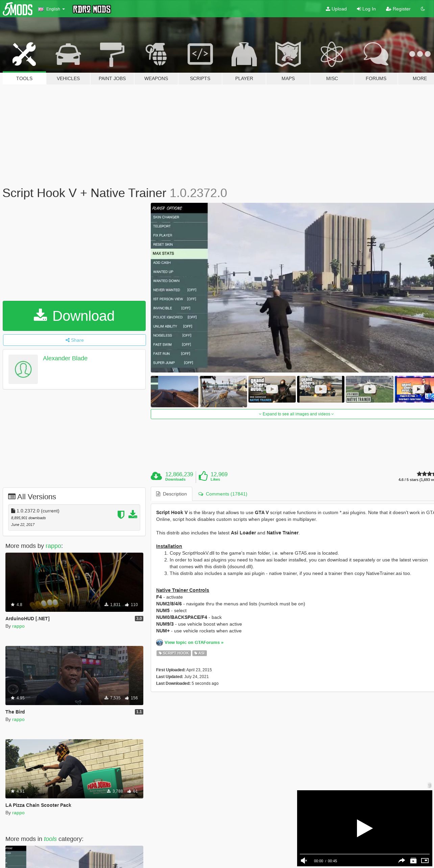Click the big green Download button
434x868 pixels.
(x=74, y=316)
